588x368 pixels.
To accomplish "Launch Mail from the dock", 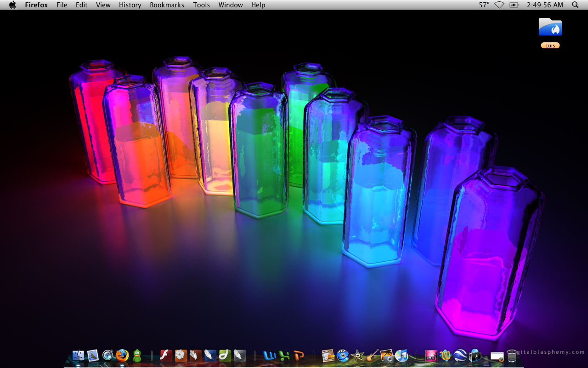I will [93, 356].
